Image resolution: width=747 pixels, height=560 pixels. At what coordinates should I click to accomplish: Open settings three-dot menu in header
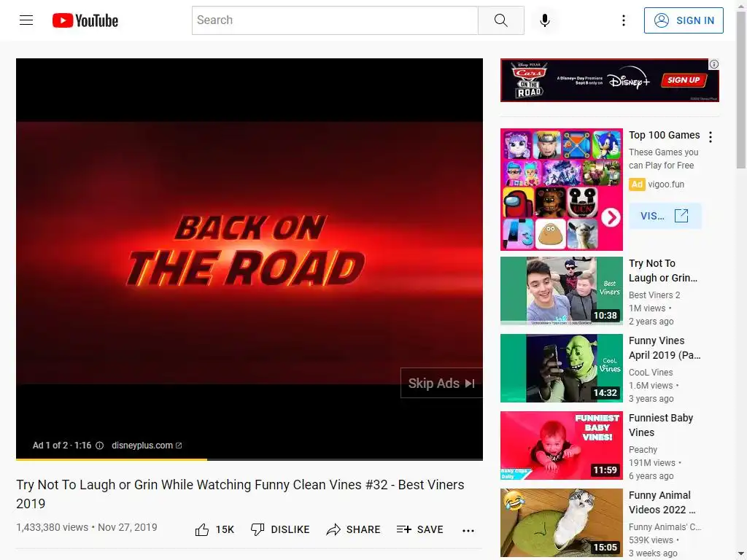623,20
